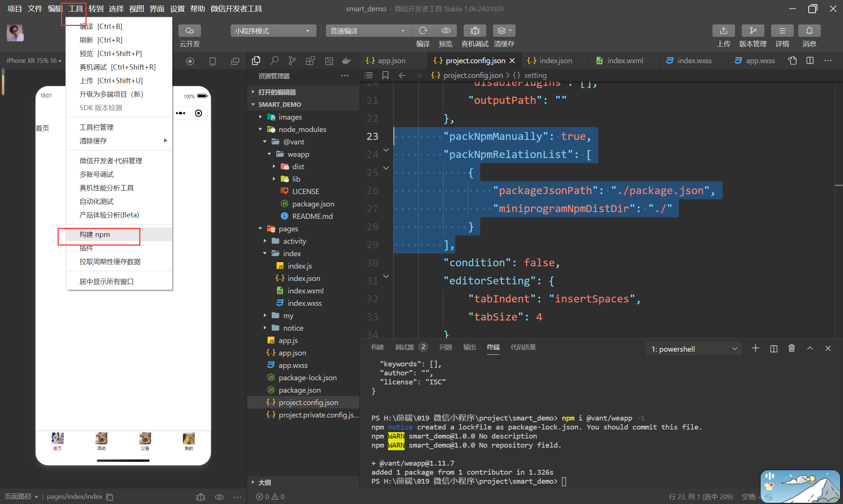Toggle the preview eye icon in toolbar
Viewport: 843px width, 504px height.
point(446,31)
